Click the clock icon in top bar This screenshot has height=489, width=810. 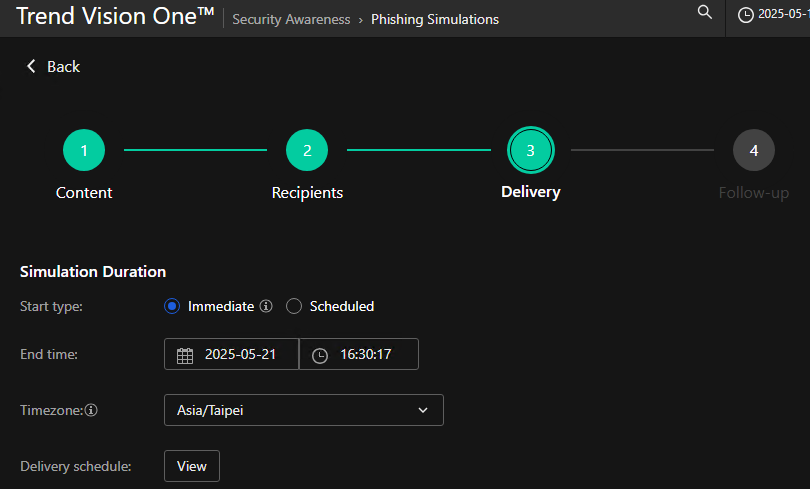(x=746, y=15)
